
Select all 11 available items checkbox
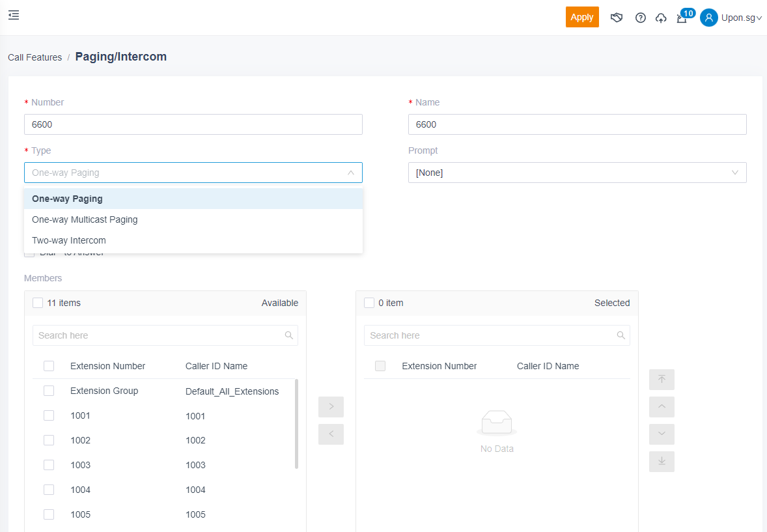[x=38, y=303]
